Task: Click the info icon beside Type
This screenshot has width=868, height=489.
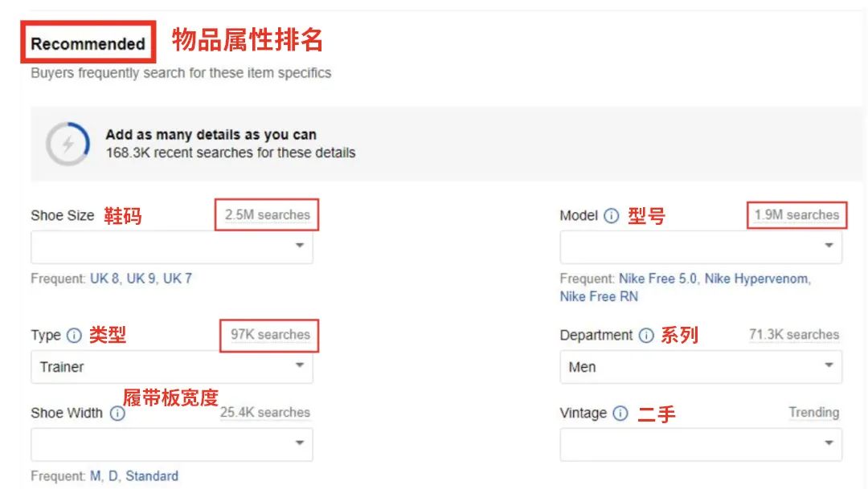Action: [x=74, y=336]
